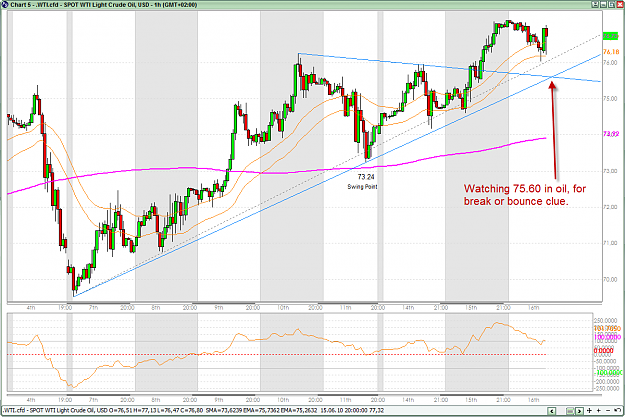
Task: Restore down the Chart 5 window
Action: click(x=611, y=4)
